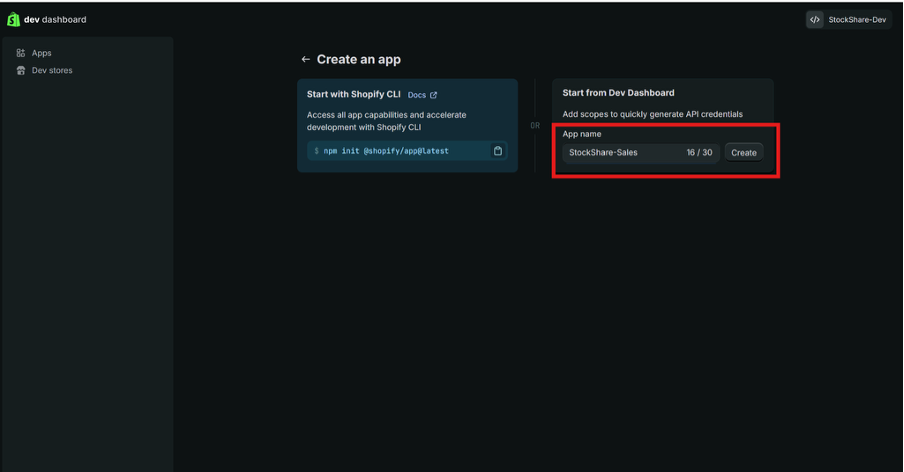The width and height of the screenshot is (904, 472).
Task: Click the 16 / 30 character counter
Action: 699,153
